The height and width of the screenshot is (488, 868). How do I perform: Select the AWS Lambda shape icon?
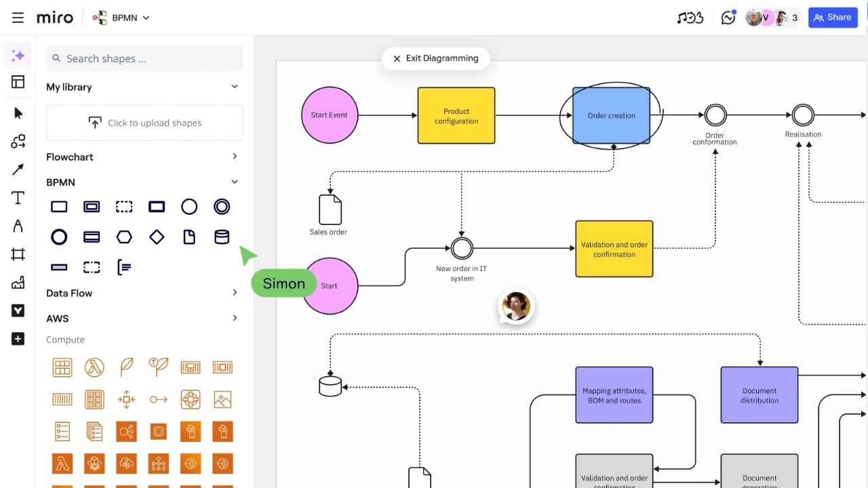[94, 367]
